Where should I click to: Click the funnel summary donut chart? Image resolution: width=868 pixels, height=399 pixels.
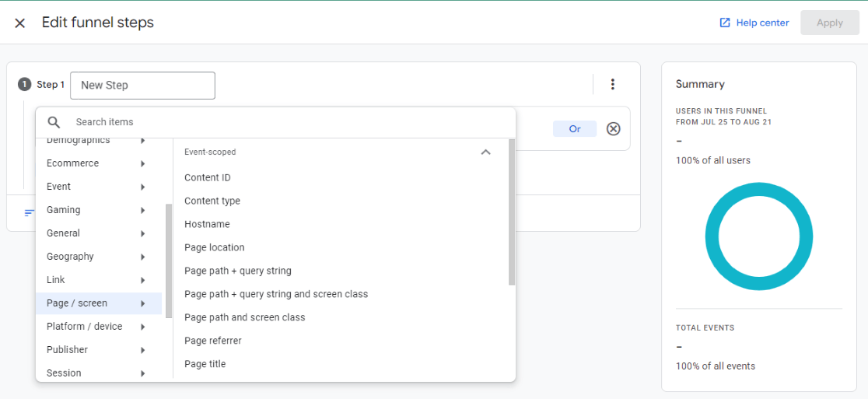pos(758,238)
